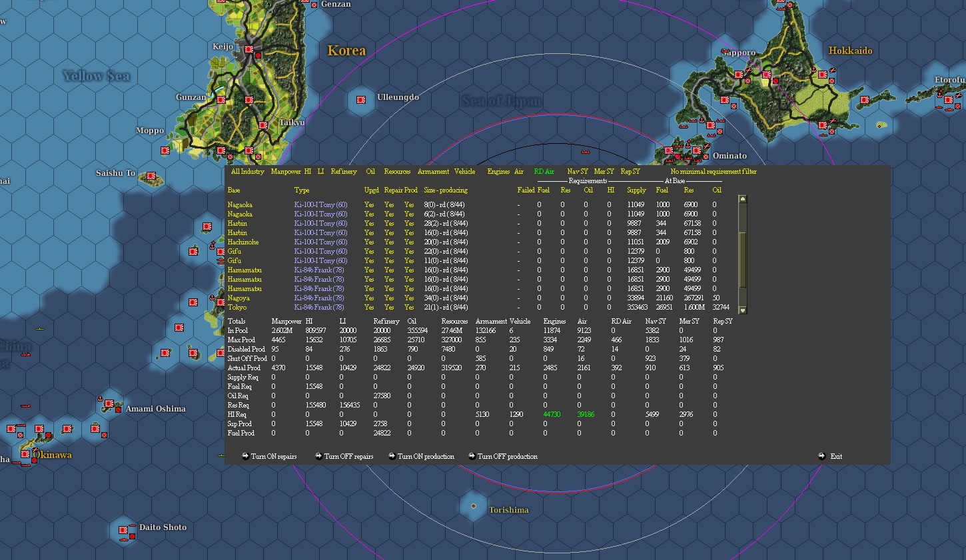Exit the industry screen
966x560 pixels.
831,457
